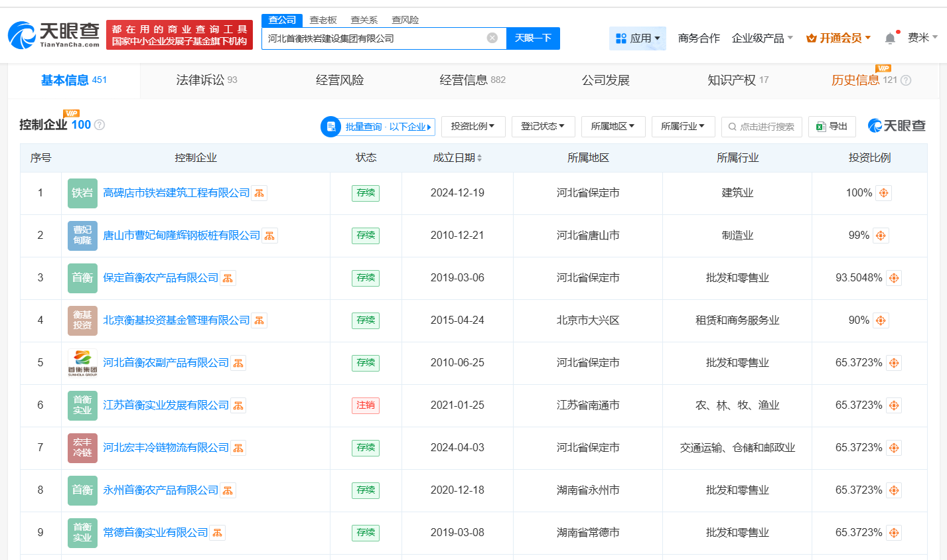Switch to the 经营信息 tab
This screenshot has height=560, width=947.
(x=473, y=80)
